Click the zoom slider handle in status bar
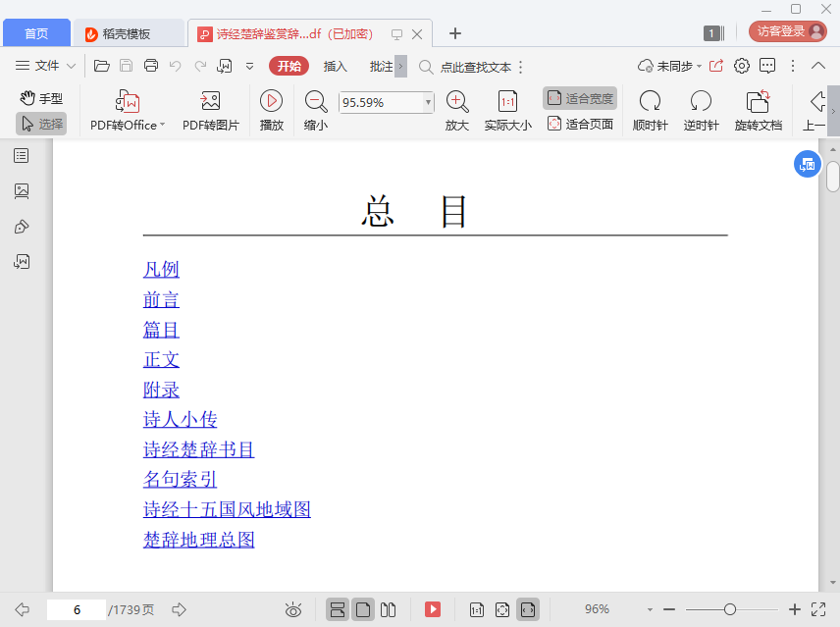Screen dimensions: 840x627 tap(730, 609)
